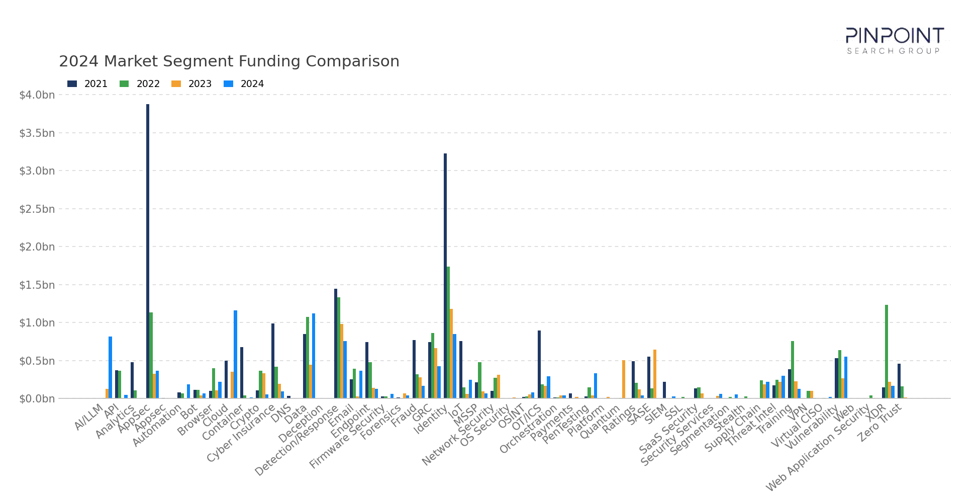Click the orange 2023 legend swatch
This screenshot has width=980, height=498.
[176, 84]
